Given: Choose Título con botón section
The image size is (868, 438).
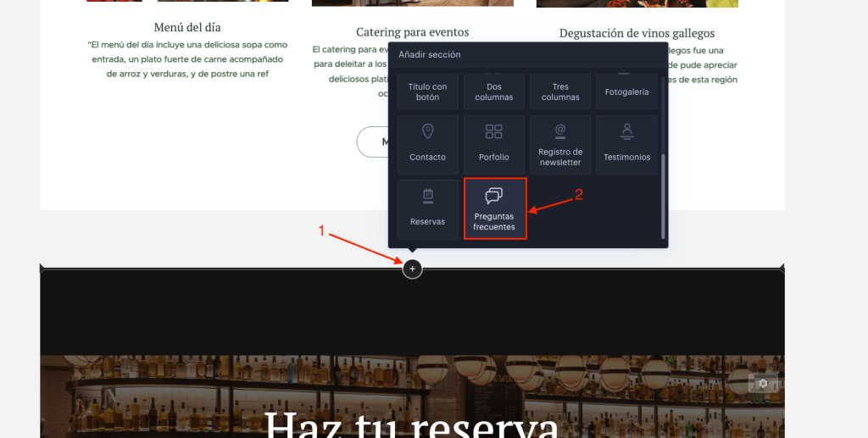Looking at the screenshot, I should (427, 91).
